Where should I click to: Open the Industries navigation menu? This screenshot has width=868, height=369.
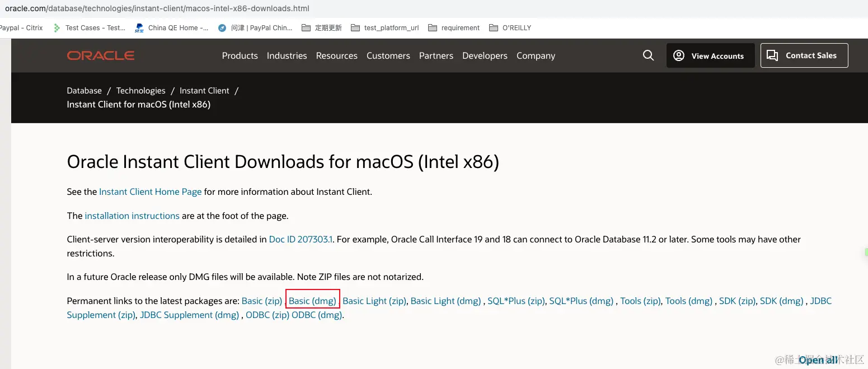click(287, 55)
